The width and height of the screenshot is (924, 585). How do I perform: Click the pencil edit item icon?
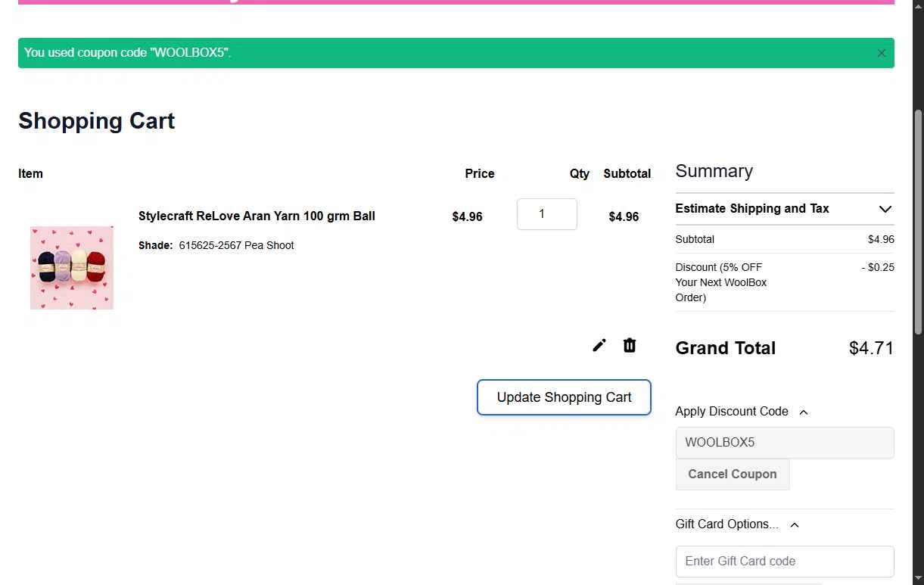pos(599,346)
